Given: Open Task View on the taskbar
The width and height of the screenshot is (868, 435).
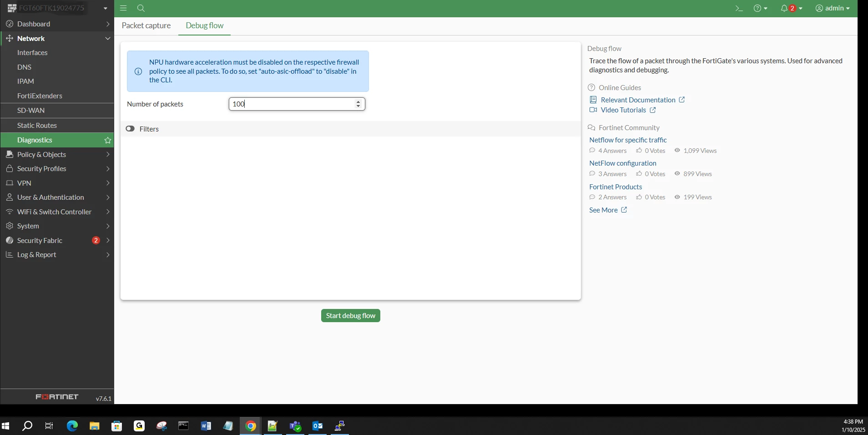Looking at the screenshot, I should point(49,426).
